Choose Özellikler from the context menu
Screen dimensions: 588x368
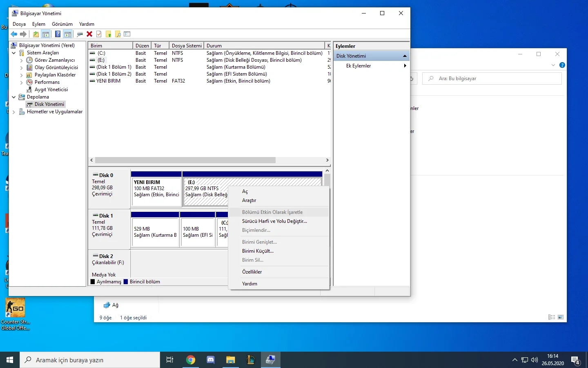pyautogui.click(x=252, y=272)
